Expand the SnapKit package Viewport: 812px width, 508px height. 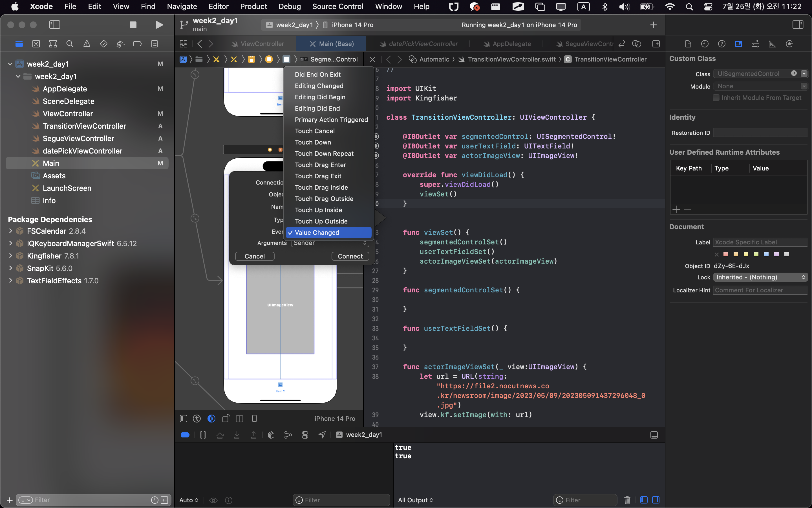pos(10,268)
